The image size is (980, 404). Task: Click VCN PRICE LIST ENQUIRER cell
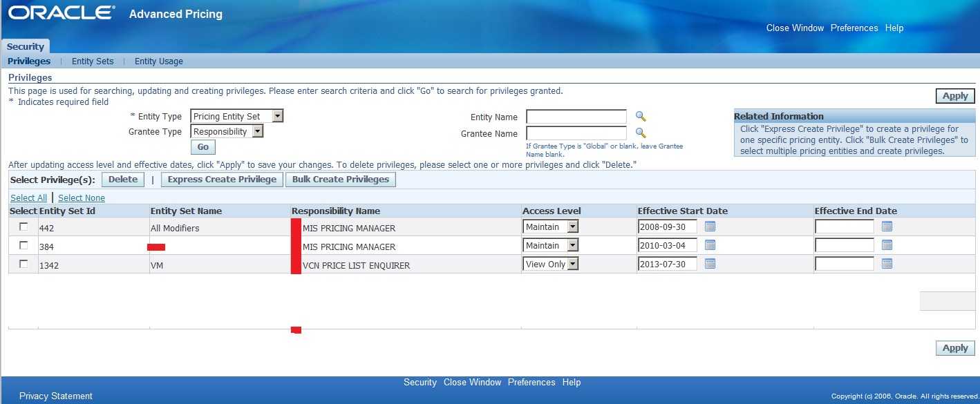click(x=356, y=265)
